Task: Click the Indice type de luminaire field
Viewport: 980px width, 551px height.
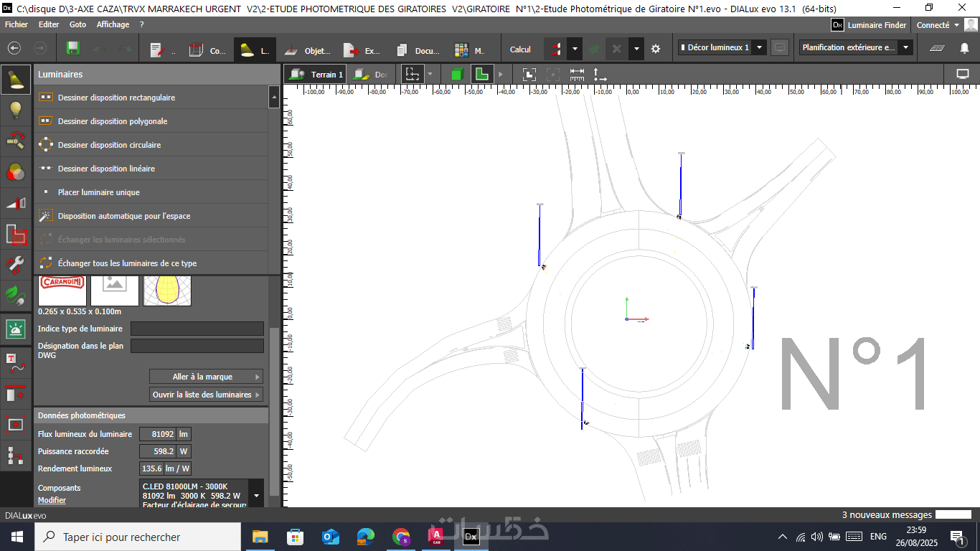Action: tap(197, 329)
